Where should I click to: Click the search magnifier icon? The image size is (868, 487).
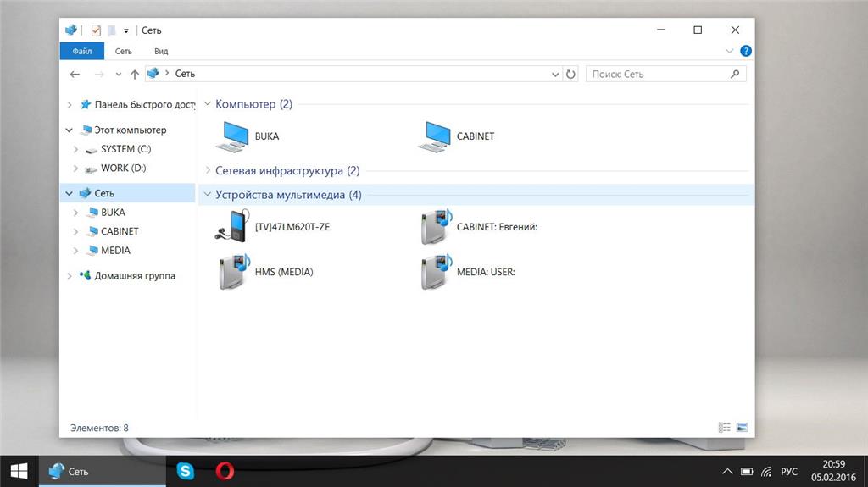(x=735, y=74)
